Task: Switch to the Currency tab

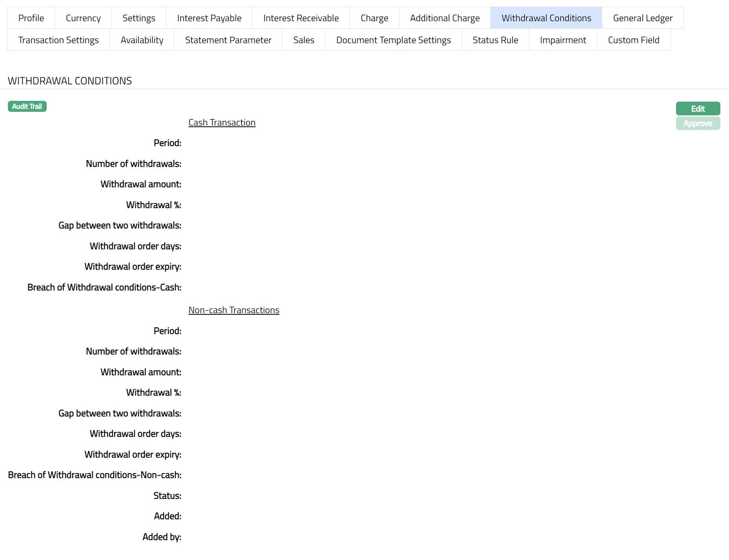Action: (x=83, y=18)
